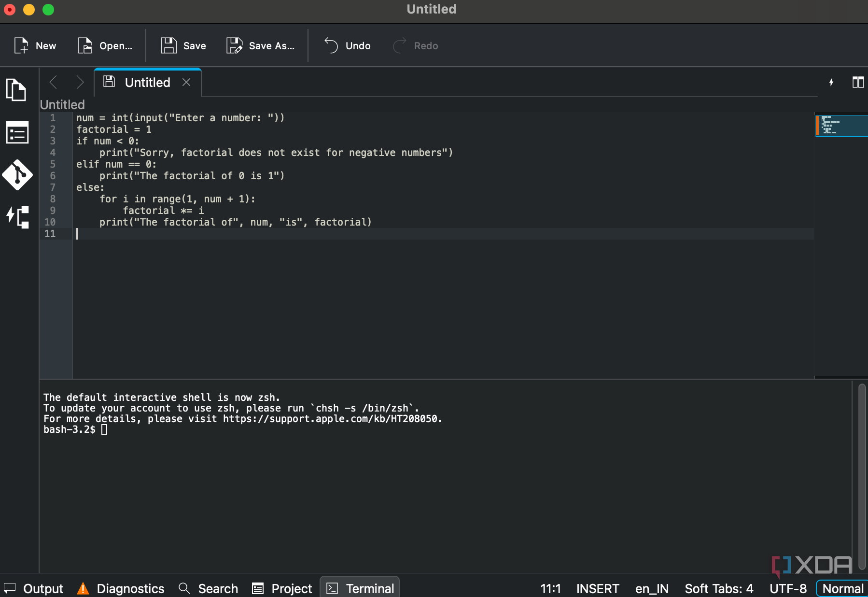The width and height of the screenshot is (868, 597).
Task: Click line number 1 in the gutter
Action: click(x=53, y=118)
